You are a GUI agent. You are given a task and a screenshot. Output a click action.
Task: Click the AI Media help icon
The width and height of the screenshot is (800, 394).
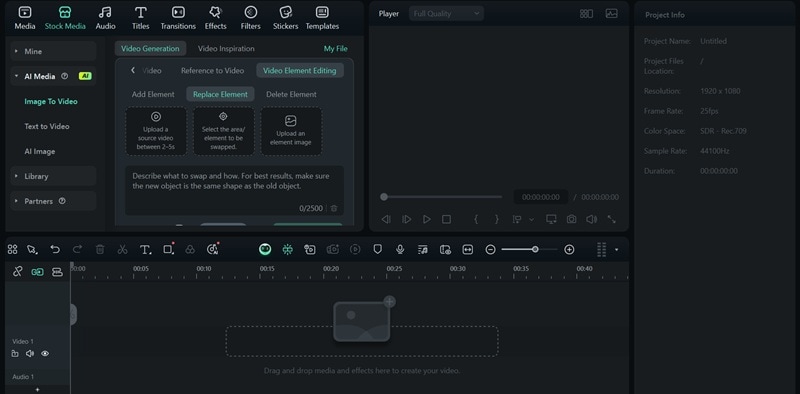[x=64, y=76]
